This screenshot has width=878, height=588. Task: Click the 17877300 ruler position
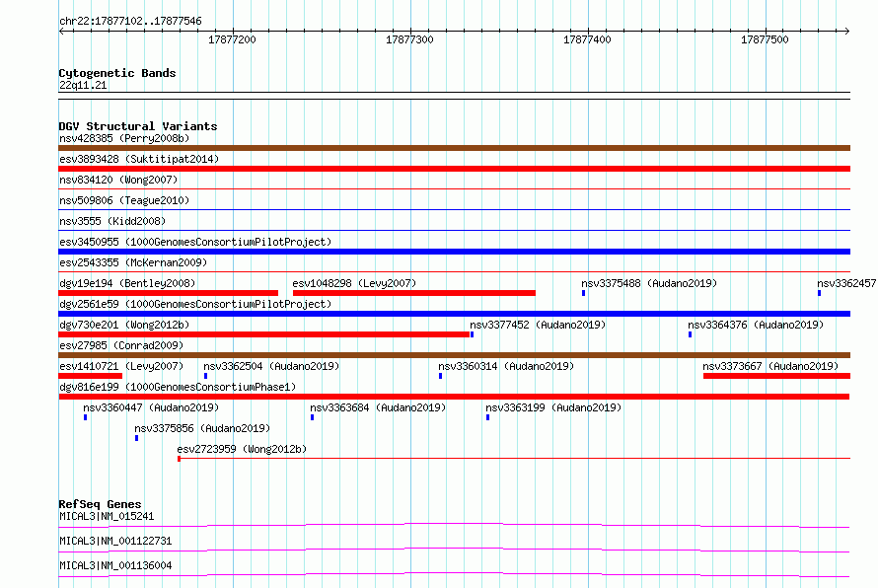click(x=409, y=39)
